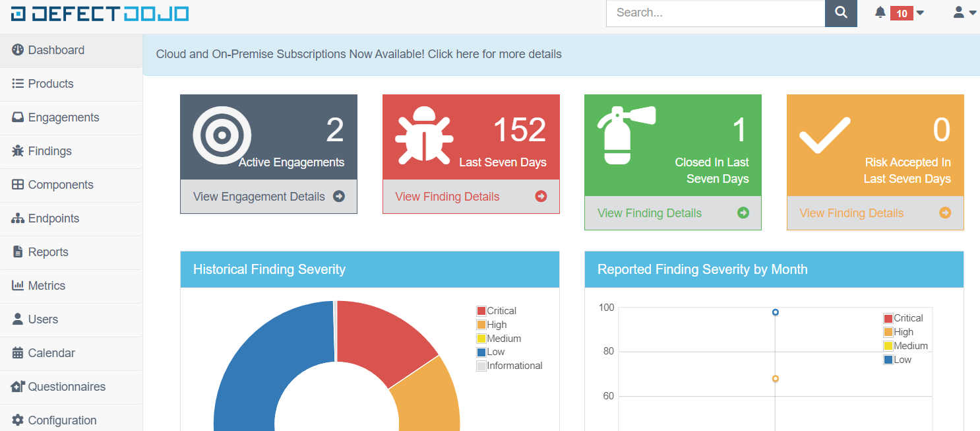The image size is (980, 431).
Task: Open the Dashboard menu item
Action: (71, 50)
